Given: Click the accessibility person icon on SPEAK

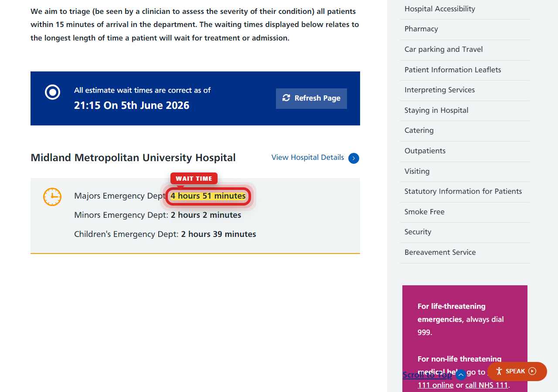Looking at the screenshot, I should (x=499, y=372).
